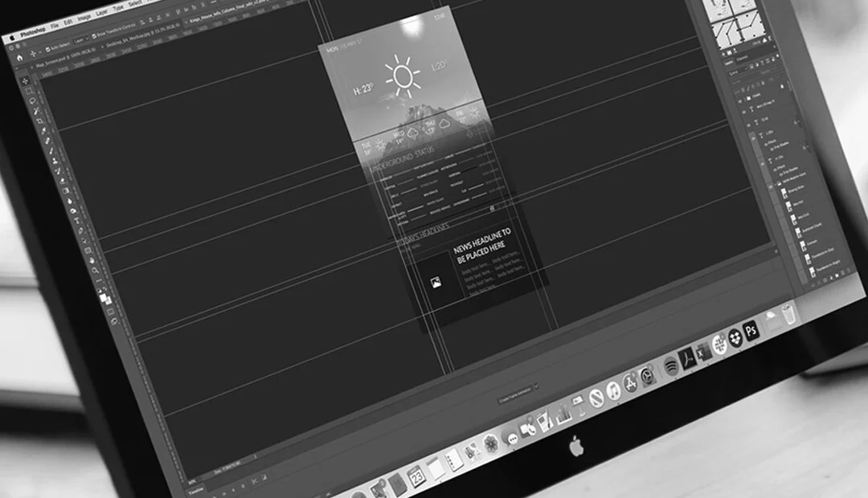This screenshot has height=498, width=868.
Task: Hide the Clouds group layer
Action: coord(739,100)
